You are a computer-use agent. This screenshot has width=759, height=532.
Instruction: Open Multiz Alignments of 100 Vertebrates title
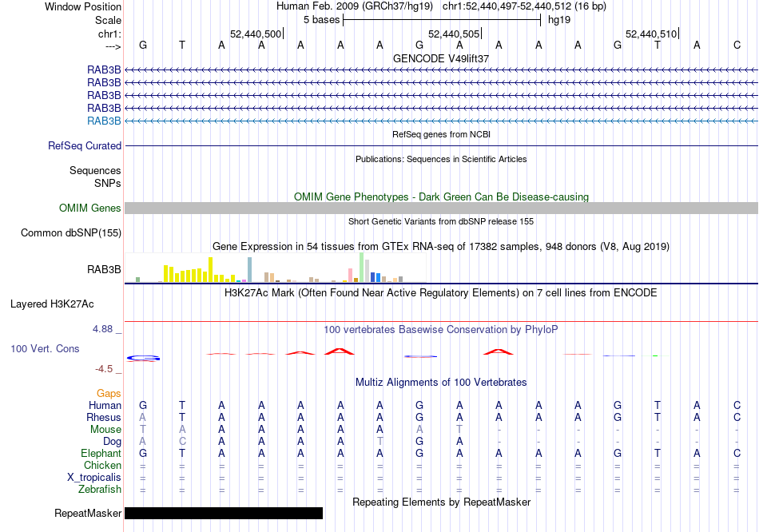click(441, 383)
